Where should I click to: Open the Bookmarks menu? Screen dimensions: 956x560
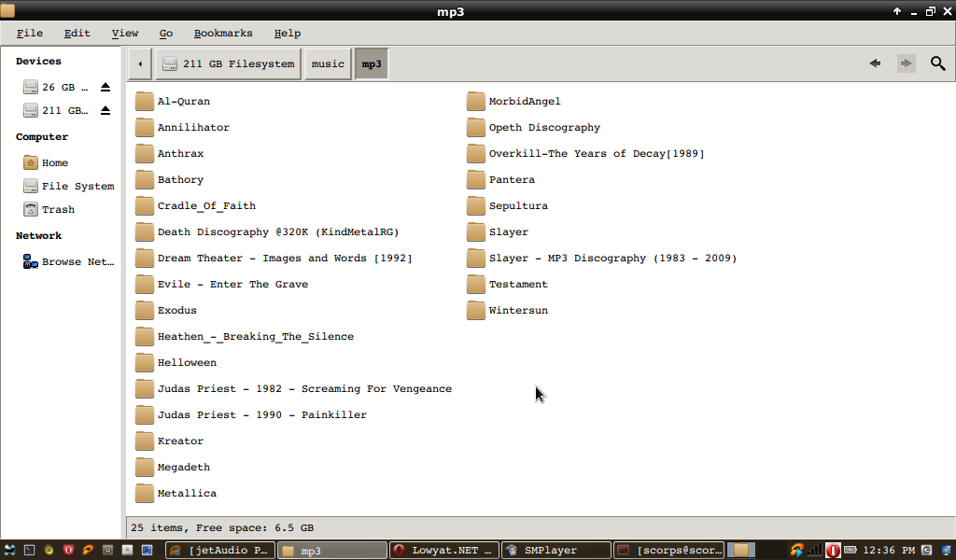(223, 33)
